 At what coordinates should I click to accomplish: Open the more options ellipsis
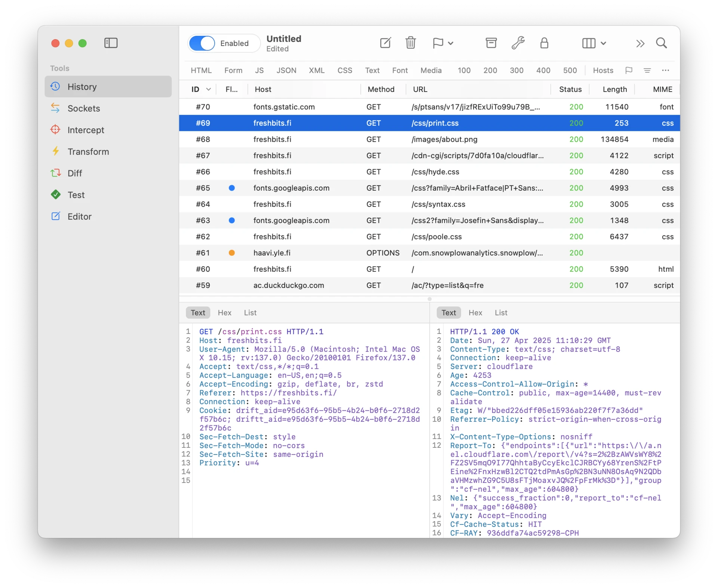[665, 70]
